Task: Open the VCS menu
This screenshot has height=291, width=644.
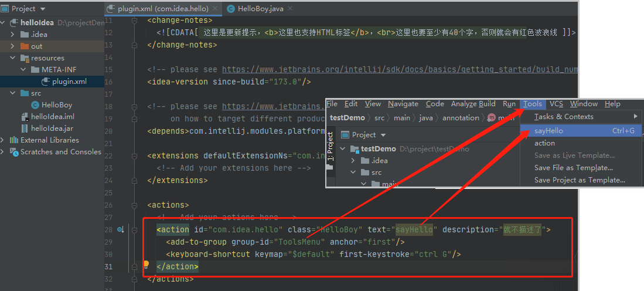Action: point(557,104)
